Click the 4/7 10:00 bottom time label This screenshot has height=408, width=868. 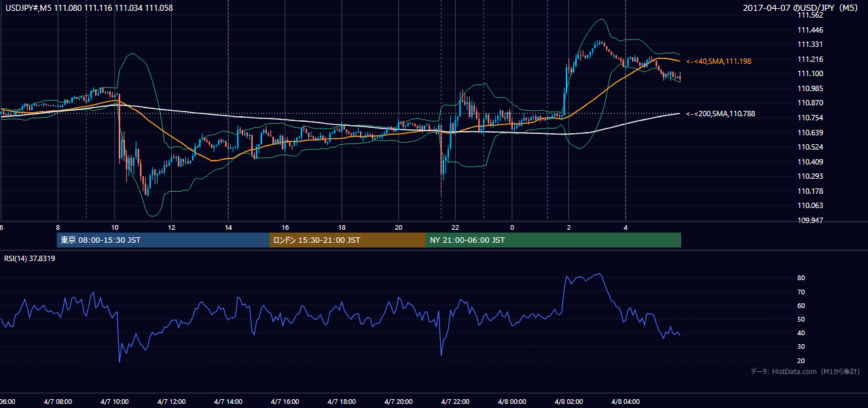[x=115, y=401]
